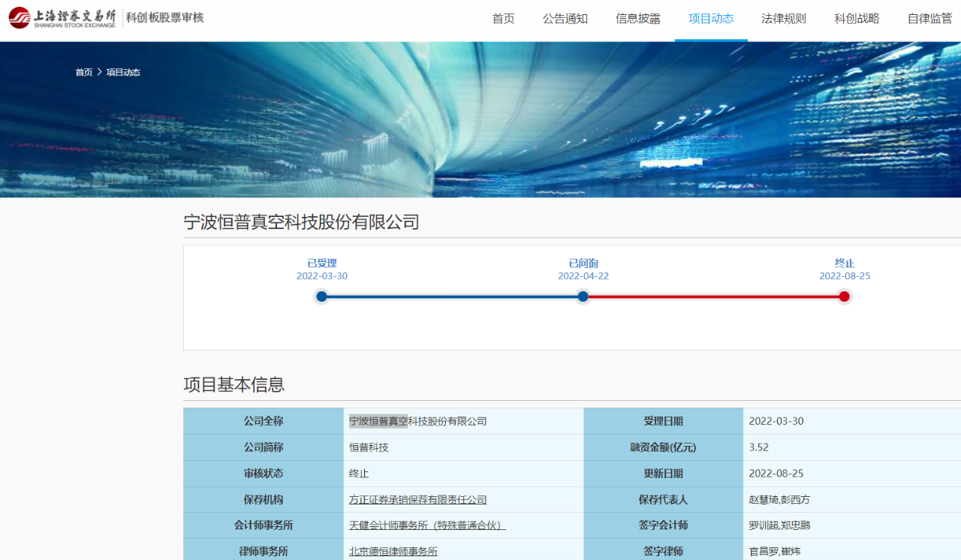Open the 天健会计师事务所 accounting firm link

426,525
